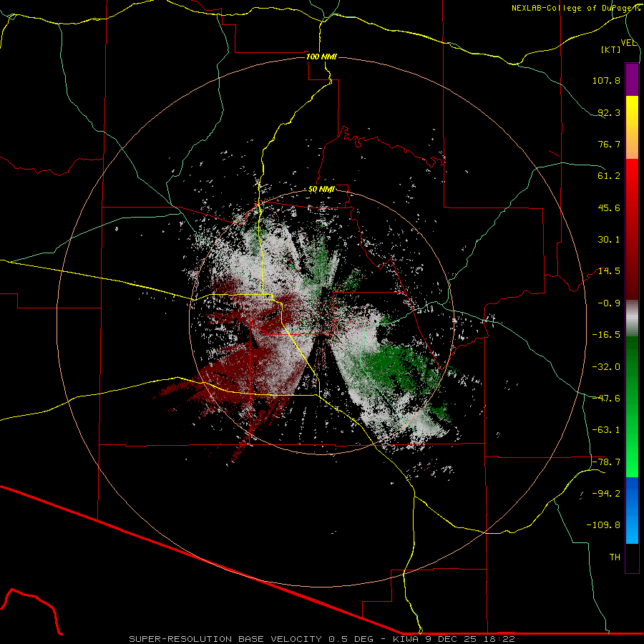Click the blue segment of the color bar
This screenshot has width=644, height=644.
pos(632,510)
